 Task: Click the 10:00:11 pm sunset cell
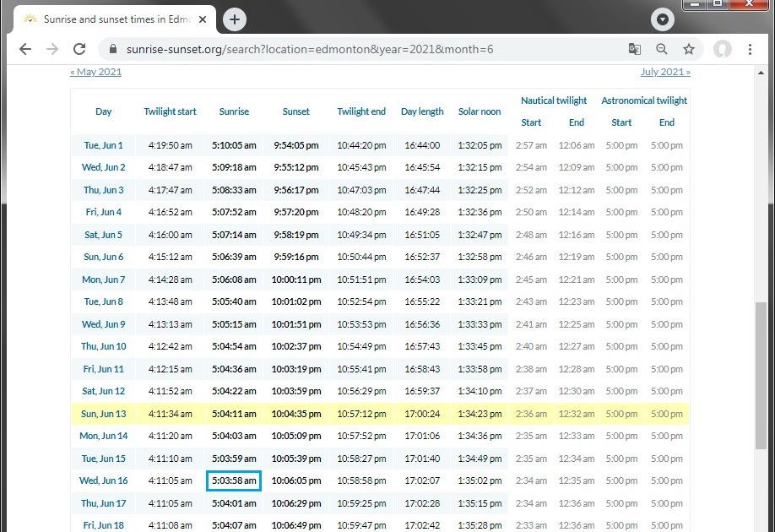pyautogui.click(x=296, y=280)
